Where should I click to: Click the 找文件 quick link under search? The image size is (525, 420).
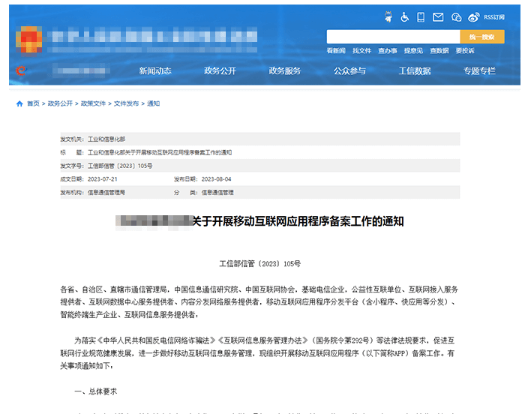pos(361,51)
